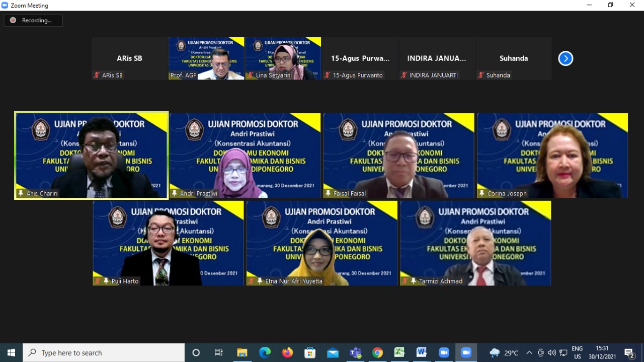This screenshot has height=362, width=644.
Task: Click the active Zoom meeting taskbar icon
Action: pyautogui.click(x=466, y=352)
